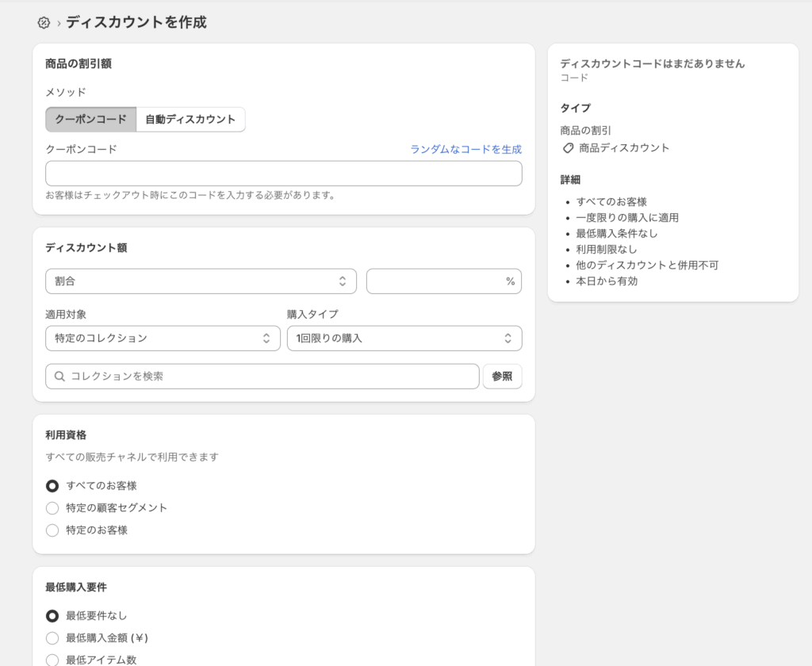Switch to the 自動ディスカウント method tab
The height and width of the screenshot is (666, 812).
click(x=190, y=120)
